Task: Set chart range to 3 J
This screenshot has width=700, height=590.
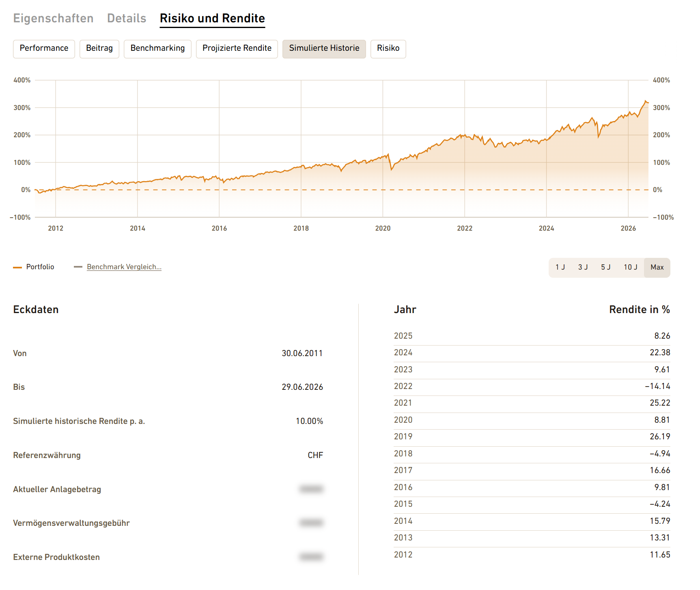Action: coord(583,267)
